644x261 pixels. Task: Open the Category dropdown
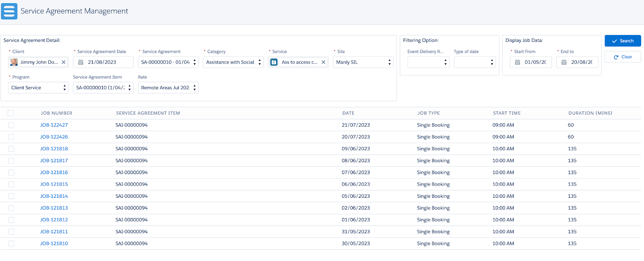click(233, 62)
